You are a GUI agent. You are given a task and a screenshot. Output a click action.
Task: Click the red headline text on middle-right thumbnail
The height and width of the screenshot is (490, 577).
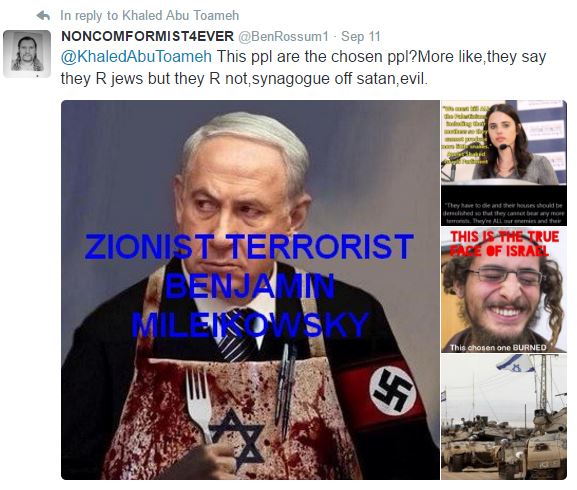point(505,243)
